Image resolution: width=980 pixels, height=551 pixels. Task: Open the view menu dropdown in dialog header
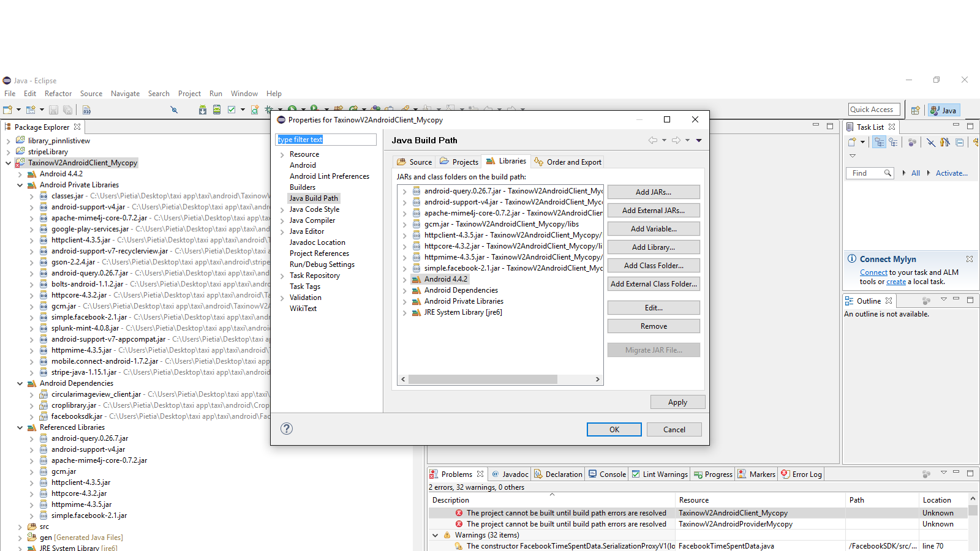[699, 140]
